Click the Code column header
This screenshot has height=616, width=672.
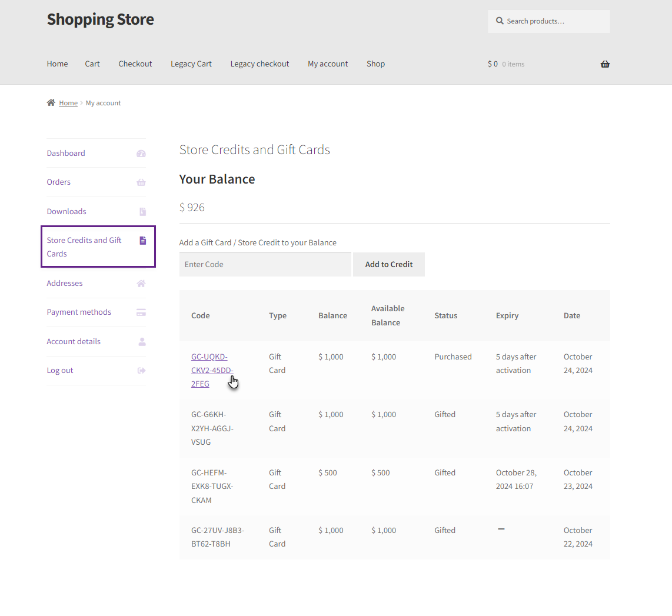201,316
